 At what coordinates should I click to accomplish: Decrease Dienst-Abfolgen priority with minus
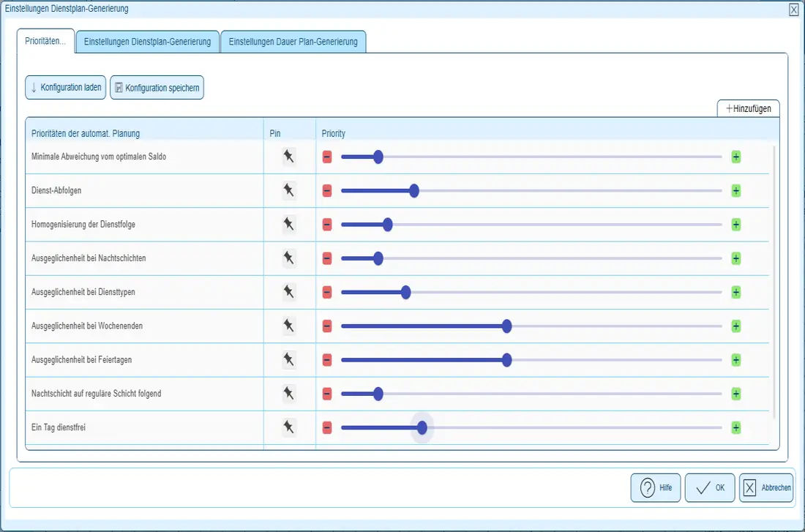(327, 191)
